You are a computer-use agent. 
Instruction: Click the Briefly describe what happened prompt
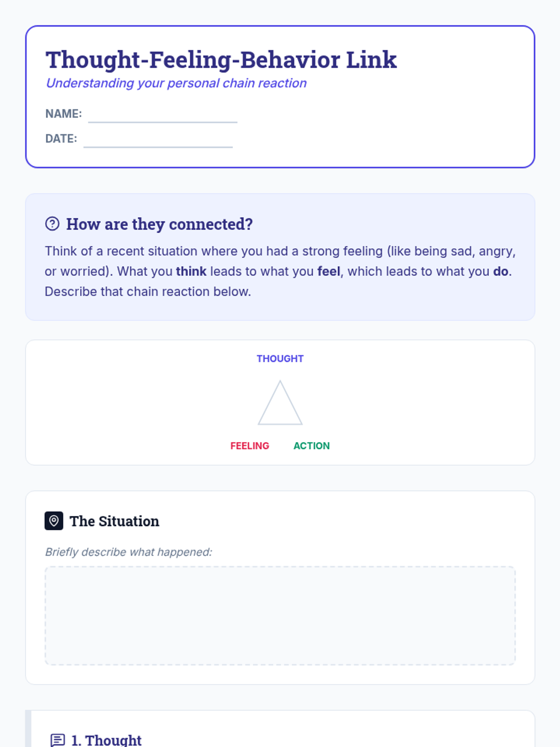point(128,552)
